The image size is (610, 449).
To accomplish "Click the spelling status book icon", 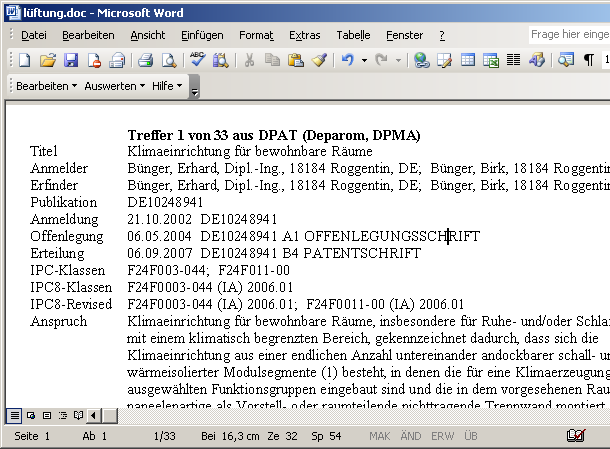I will pos(576,435).
